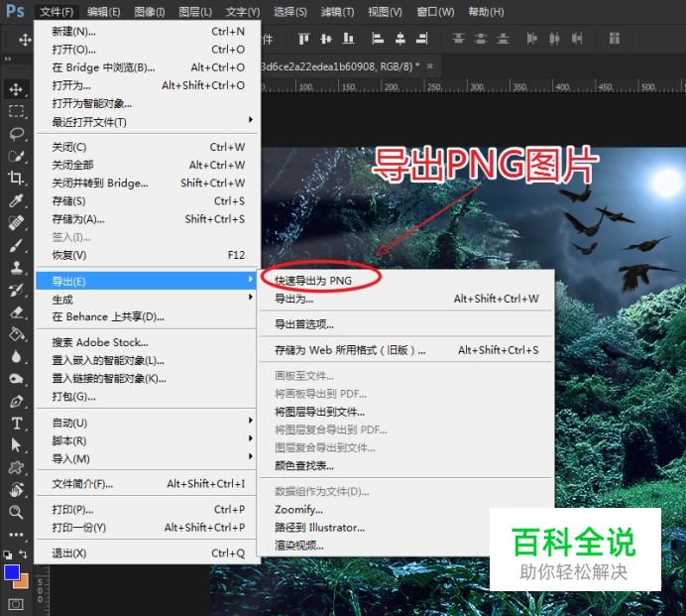The width and height of the screenshot is (686, 616).
Task: Expand the 最近打开文件(T) submenu
Action: [148, 122]
